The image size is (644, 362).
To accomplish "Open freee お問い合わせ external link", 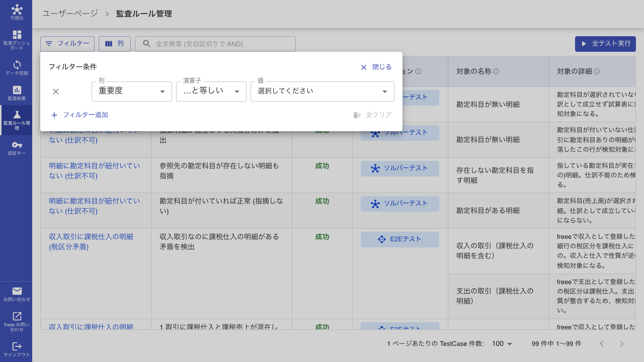I will pos(17,321).
